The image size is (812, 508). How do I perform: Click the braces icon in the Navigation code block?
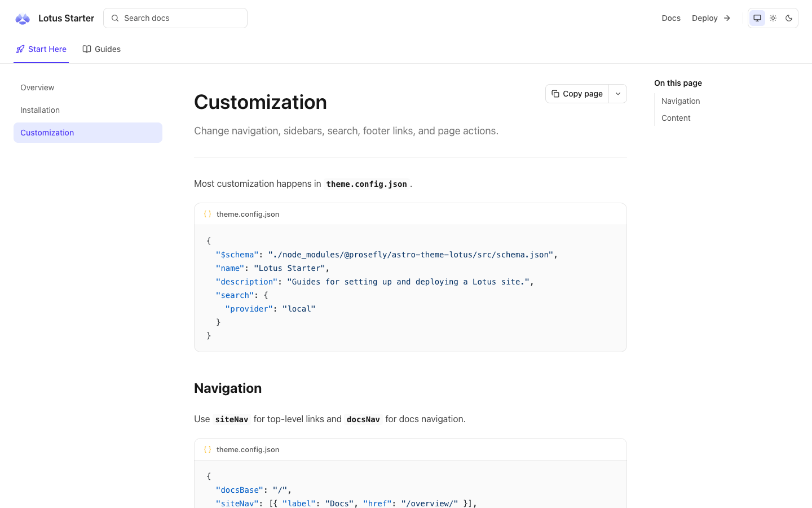208,449
